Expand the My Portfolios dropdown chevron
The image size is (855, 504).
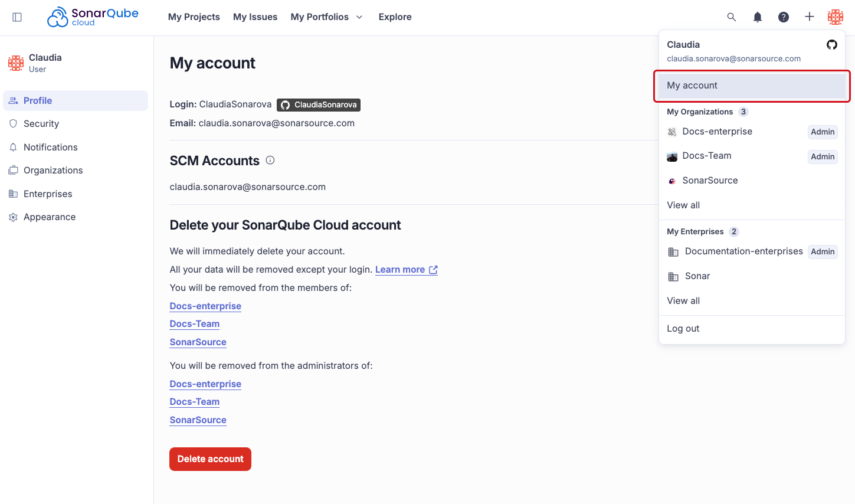point(359,17)
